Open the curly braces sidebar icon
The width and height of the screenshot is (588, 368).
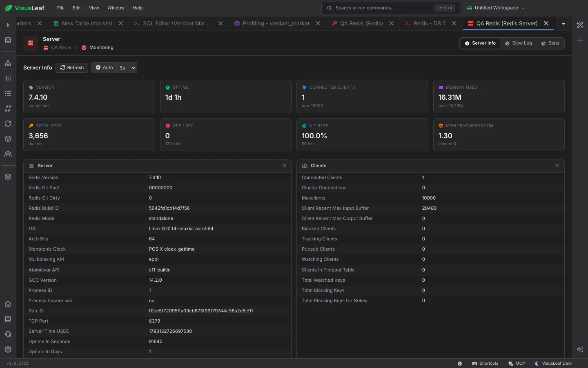point(8,79)
